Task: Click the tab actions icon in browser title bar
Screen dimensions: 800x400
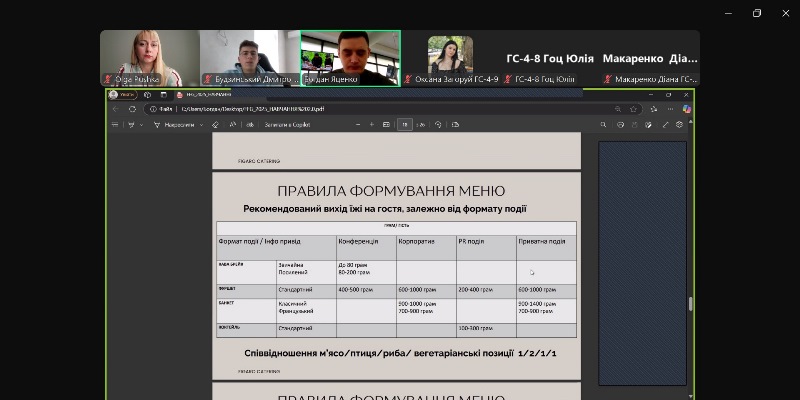Action: (x=163, y=94)
